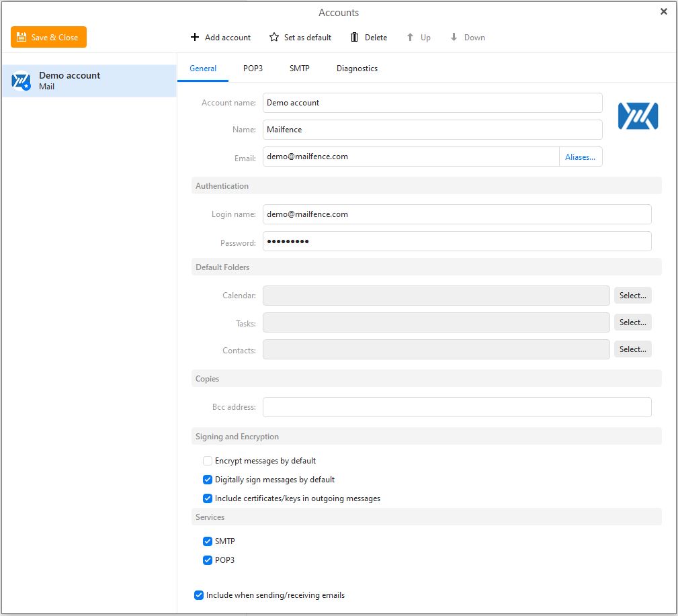
Task: Open the Diagnostics tab
Action: coord(357,69)
